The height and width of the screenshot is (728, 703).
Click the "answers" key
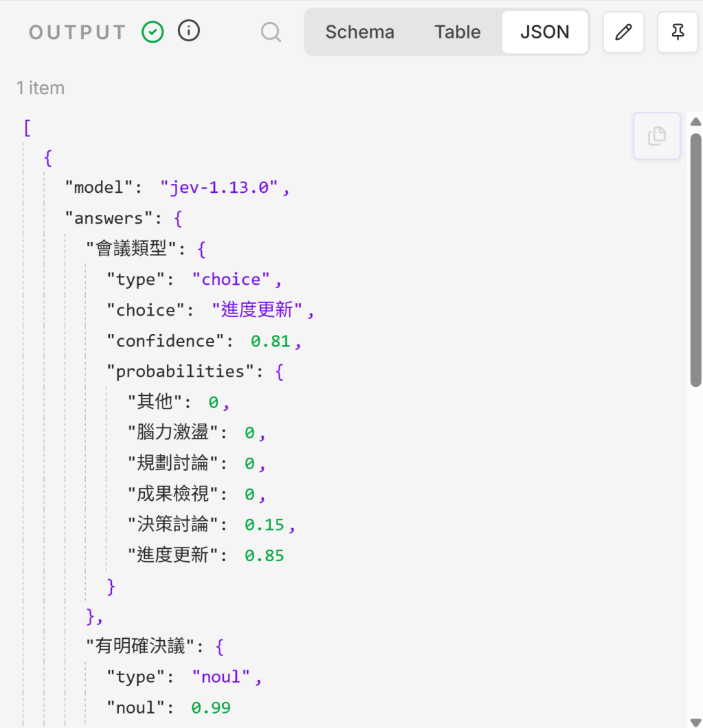[x=108, y=218]
